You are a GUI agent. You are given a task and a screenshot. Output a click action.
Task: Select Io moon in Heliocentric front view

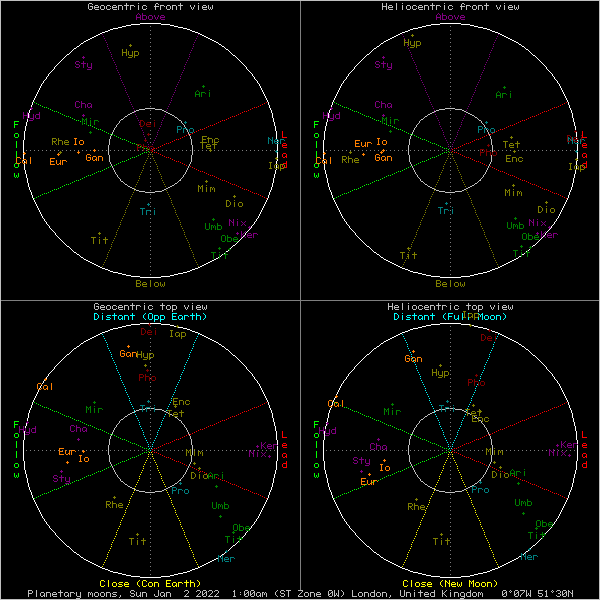tap(381, 142)
